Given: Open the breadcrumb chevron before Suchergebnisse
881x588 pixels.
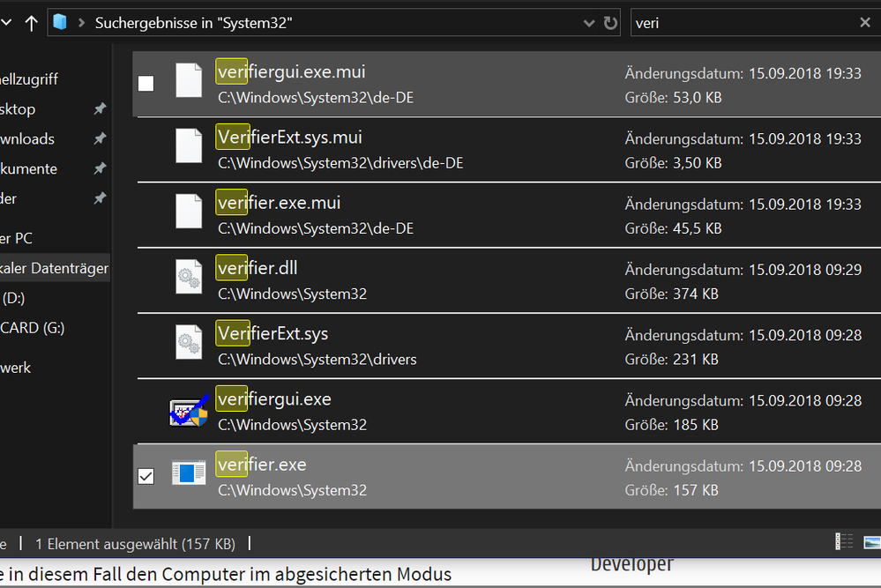Looking at the screenshot, I should (82, 23).
